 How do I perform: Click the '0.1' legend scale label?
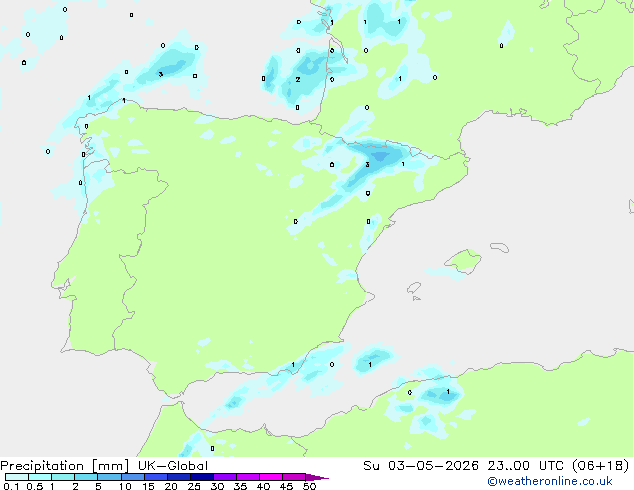tap(11, 486)
